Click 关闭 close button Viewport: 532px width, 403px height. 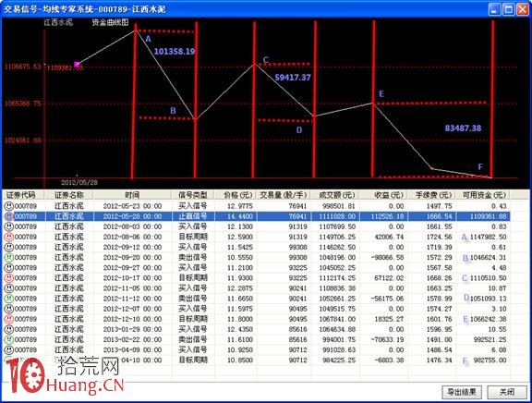coord(506,392)
